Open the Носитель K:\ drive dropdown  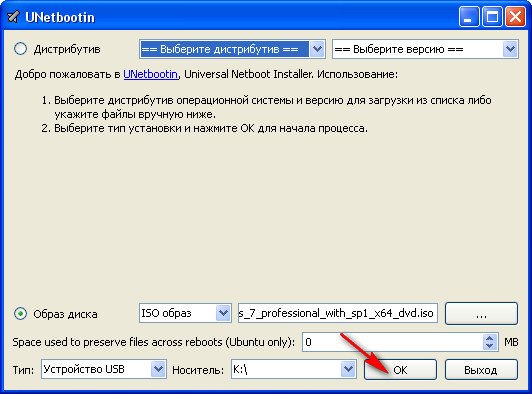(x=293, y=369)
